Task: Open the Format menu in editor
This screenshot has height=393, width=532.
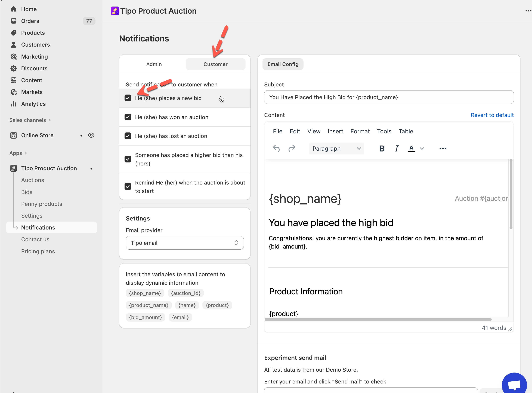Action: pos(360,131)
